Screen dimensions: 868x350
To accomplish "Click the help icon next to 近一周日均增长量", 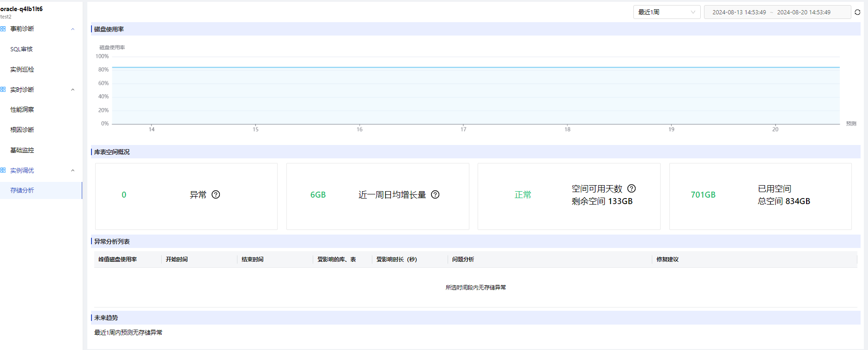I will [x=435, y=194].
